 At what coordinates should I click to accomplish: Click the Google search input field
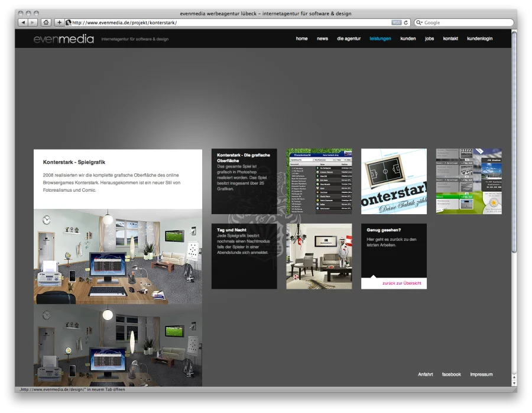[467, 22]
